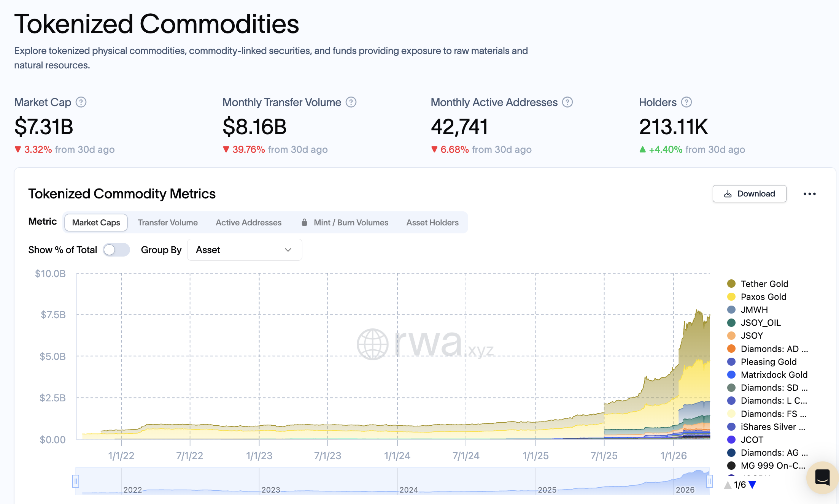The width and height of the screenshot is (839, 504).
Task: Open the Monthly Active Addresses help icon
Action: click(x=567, y=102)
